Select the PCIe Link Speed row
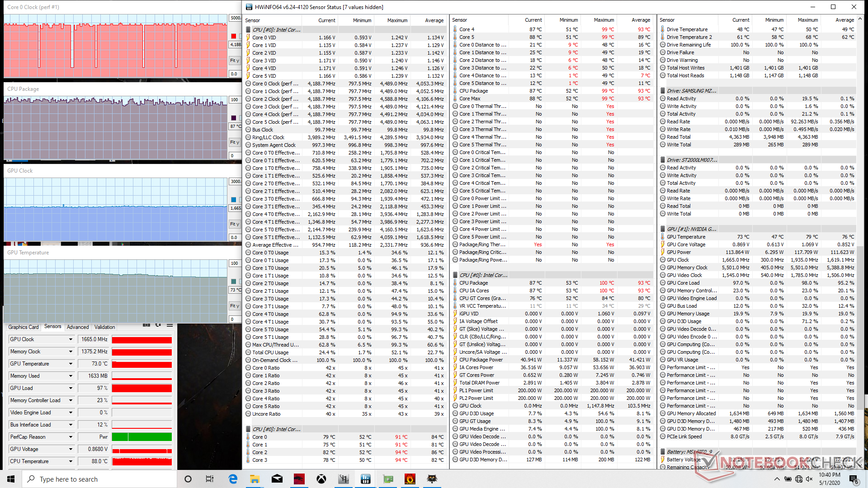The image size is (868, 488). click(758, 436)
